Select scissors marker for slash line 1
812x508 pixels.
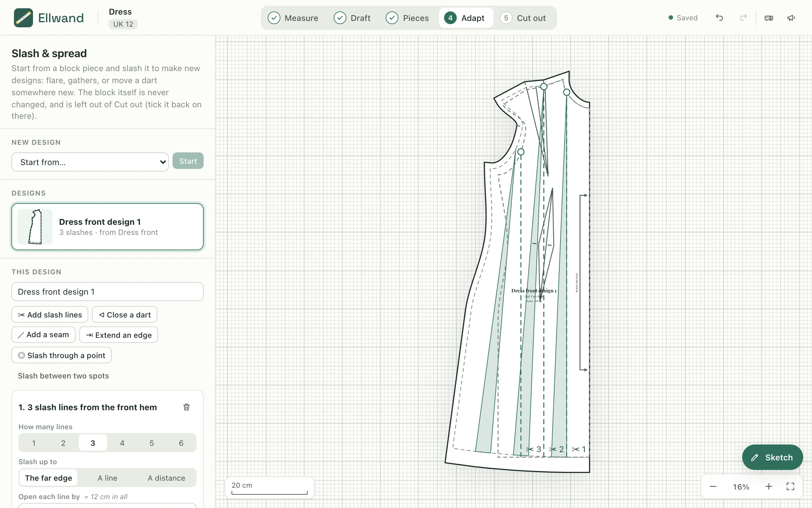coord(579,449)
